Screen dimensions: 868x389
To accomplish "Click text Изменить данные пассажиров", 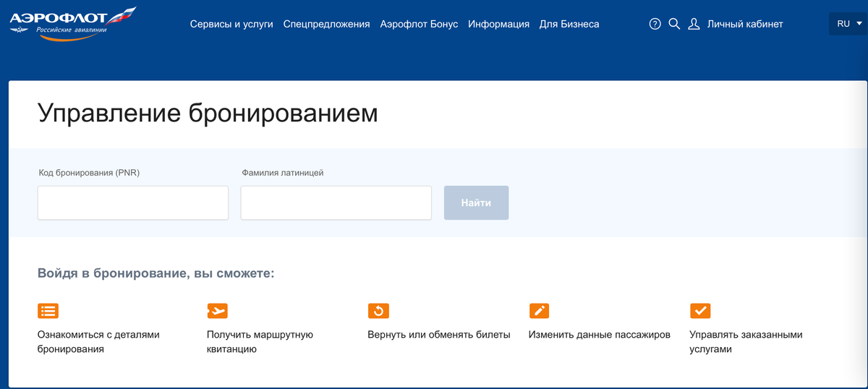I will (x=600, y=335).
